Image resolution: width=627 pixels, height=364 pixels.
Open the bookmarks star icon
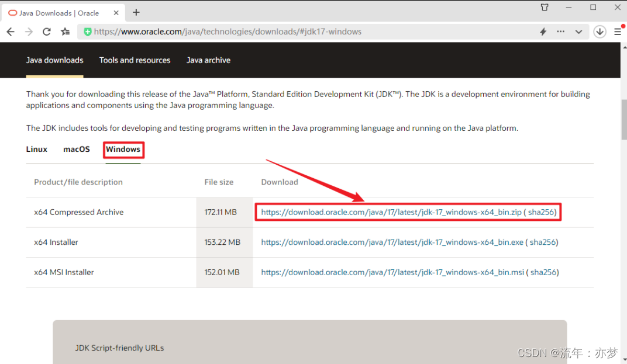click(65, 32)
